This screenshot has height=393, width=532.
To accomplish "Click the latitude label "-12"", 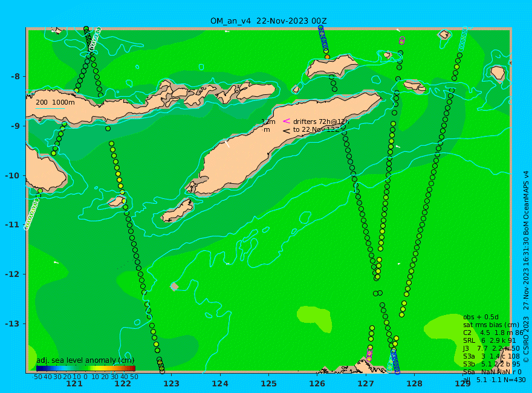I will click(x=13, y=274).
